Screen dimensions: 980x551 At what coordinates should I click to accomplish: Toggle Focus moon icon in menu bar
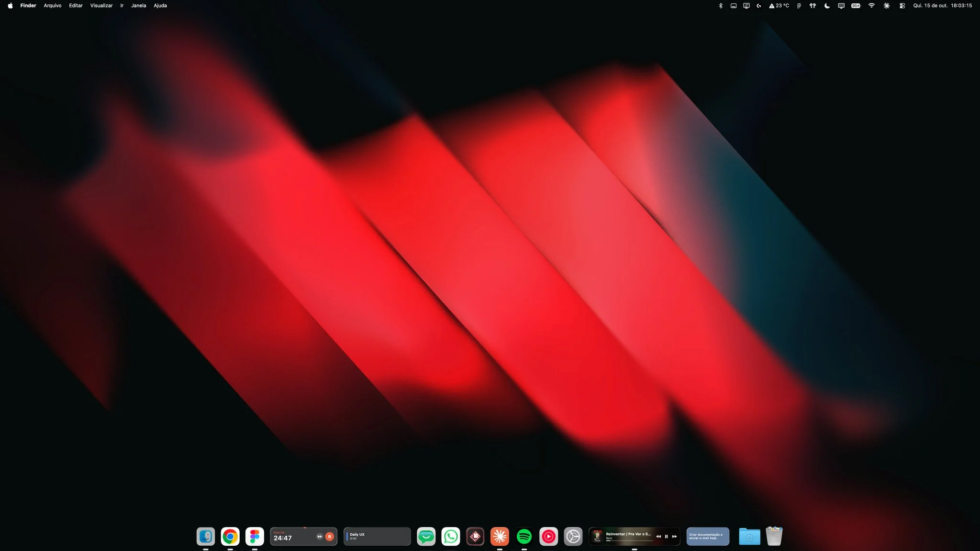[827, 6]
